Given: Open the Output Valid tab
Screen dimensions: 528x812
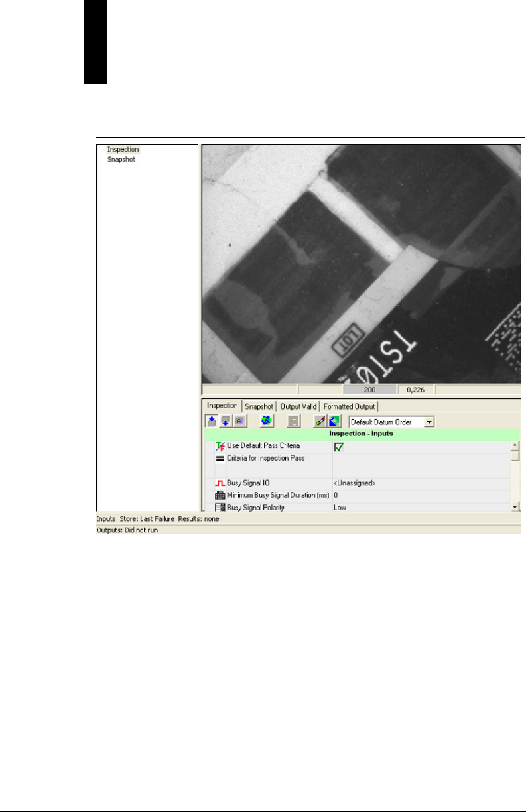Looking at the screenshot, I should 299,406.
